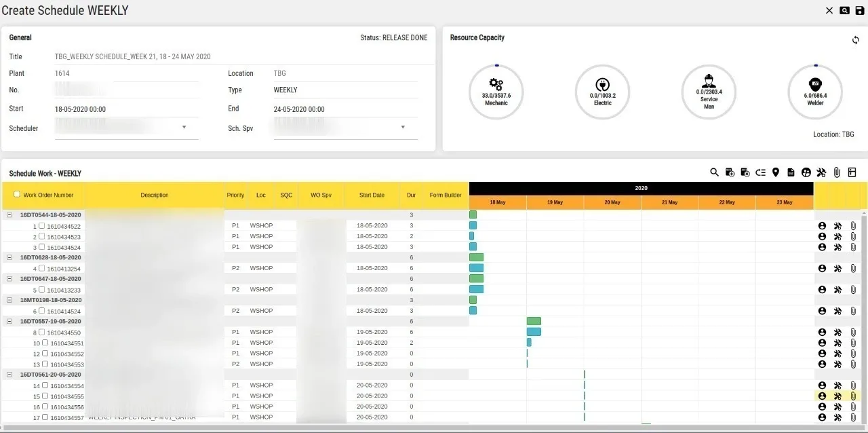Collapse the 16DT0647-18-05-2020 group
The width and height of the screenshot is (868, 433).
click(x=9, y=279)
